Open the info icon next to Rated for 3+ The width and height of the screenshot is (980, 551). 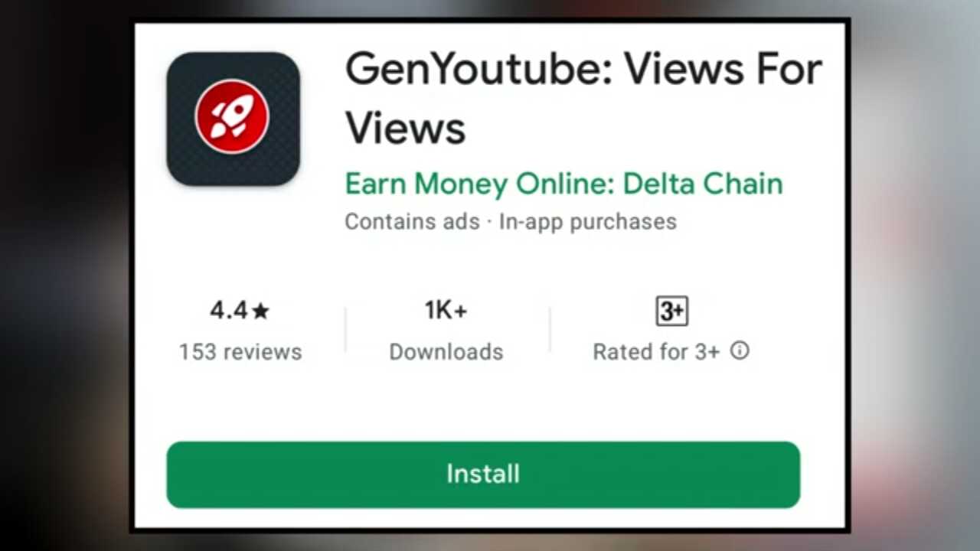click(740, 350)
